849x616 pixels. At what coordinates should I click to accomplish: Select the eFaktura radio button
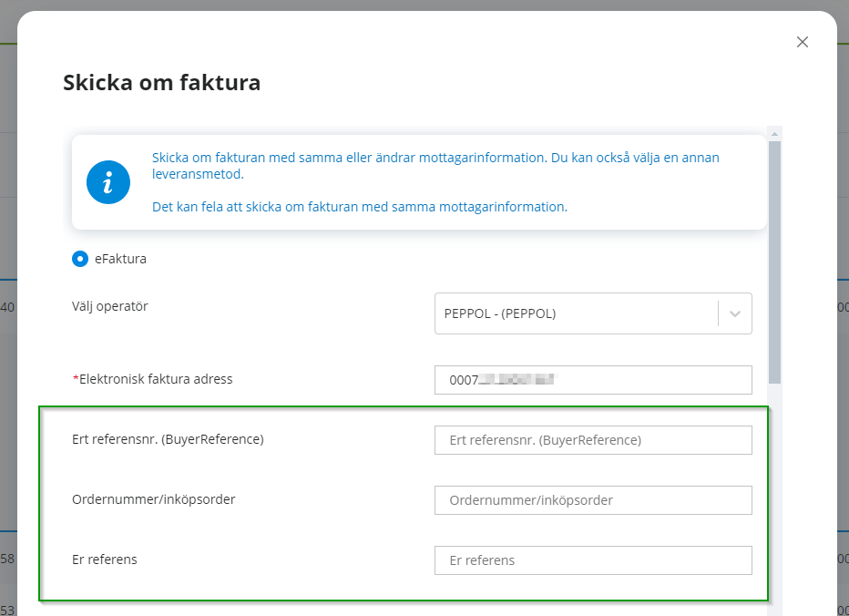(x=80, y=259)
